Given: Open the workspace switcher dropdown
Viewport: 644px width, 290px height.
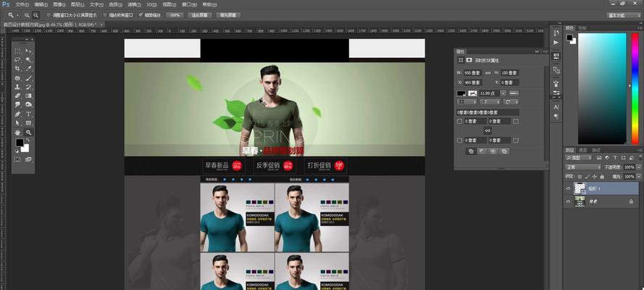Looking at the screenshot, I should [x=624, y=15].
